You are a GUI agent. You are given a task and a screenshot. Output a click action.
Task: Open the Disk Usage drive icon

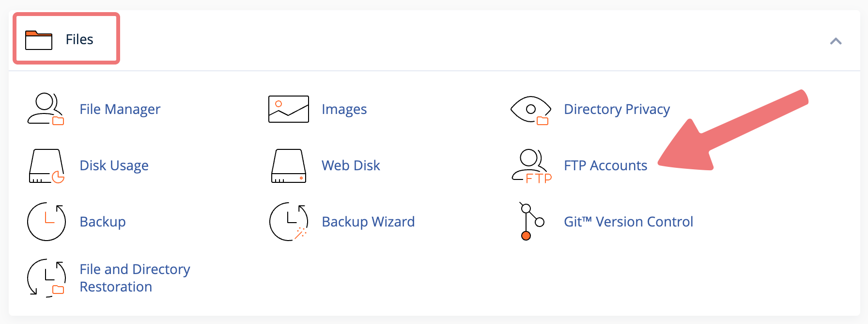(46, 166)
